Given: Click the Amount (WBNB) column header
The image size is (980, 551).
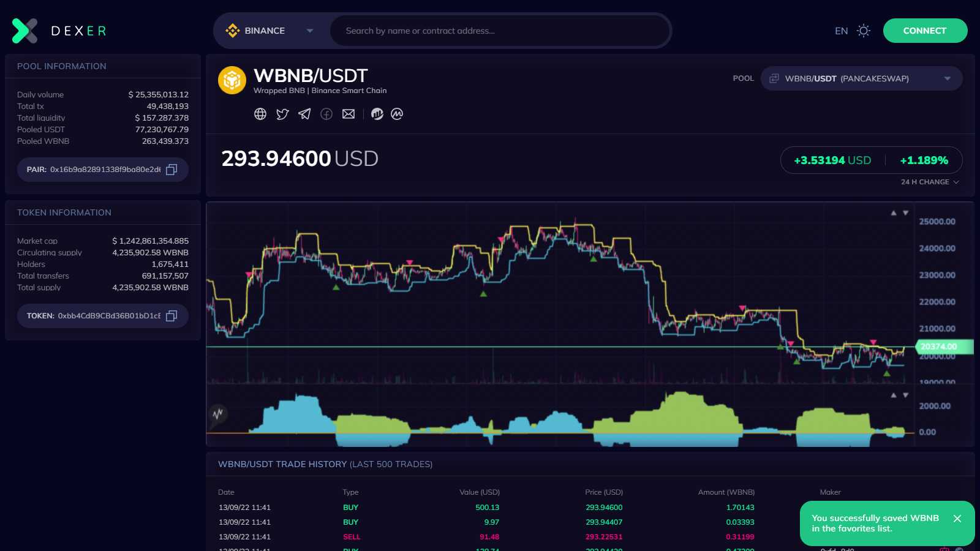Looking at the screenshot, I should coord(726,492).
